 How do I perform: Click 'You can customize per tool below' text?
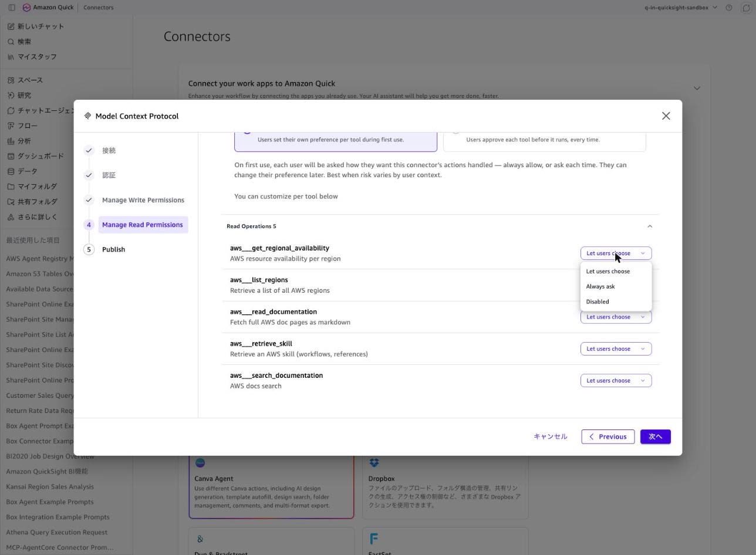(x=286, y=197)
